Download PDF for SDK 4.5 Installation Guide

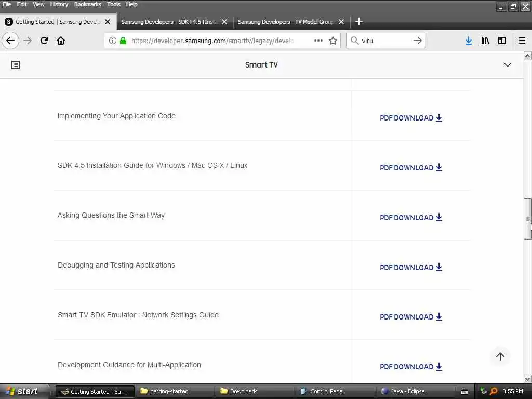coord(411,168)
